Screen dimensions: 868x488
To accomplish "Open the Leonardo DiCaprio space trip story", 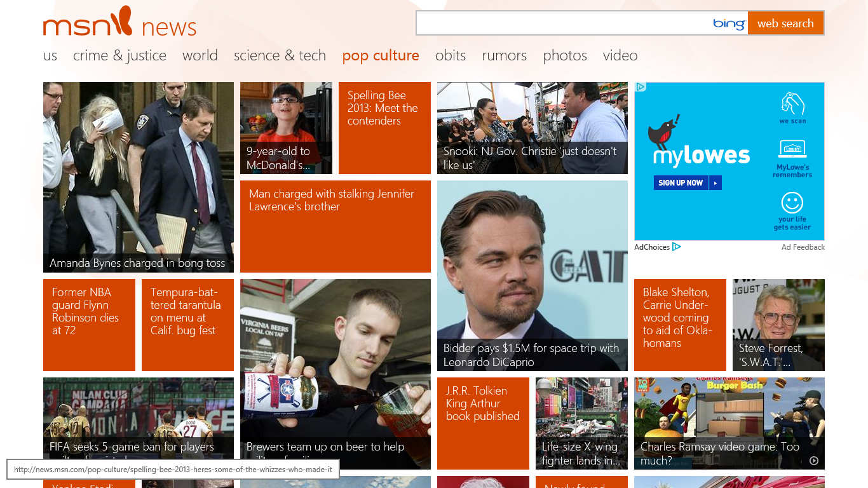I will tap(532, 276).
